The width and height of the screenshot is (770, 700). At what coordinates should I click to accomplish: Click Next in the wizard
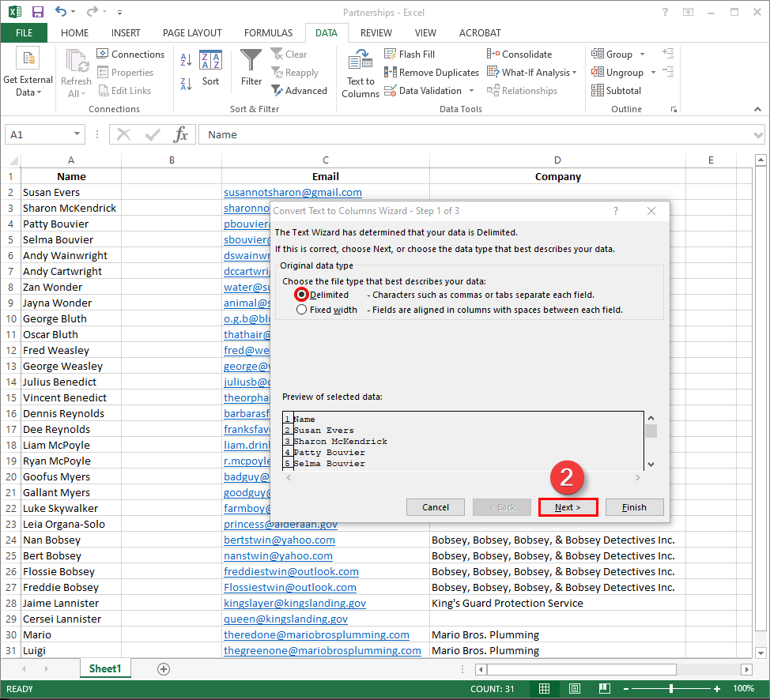pos(568,507)
